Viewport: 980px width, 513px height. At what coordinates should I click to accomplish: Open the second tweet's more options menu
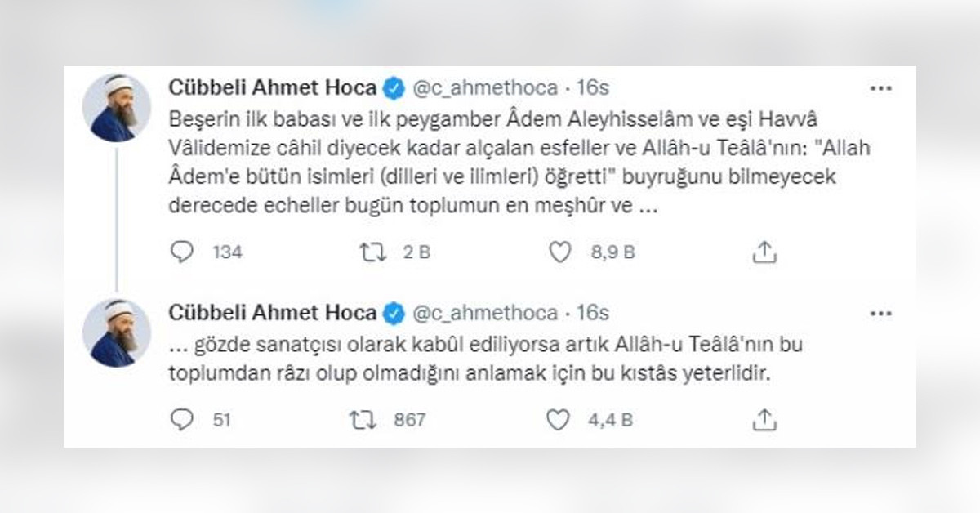click(x=881, y=312)
